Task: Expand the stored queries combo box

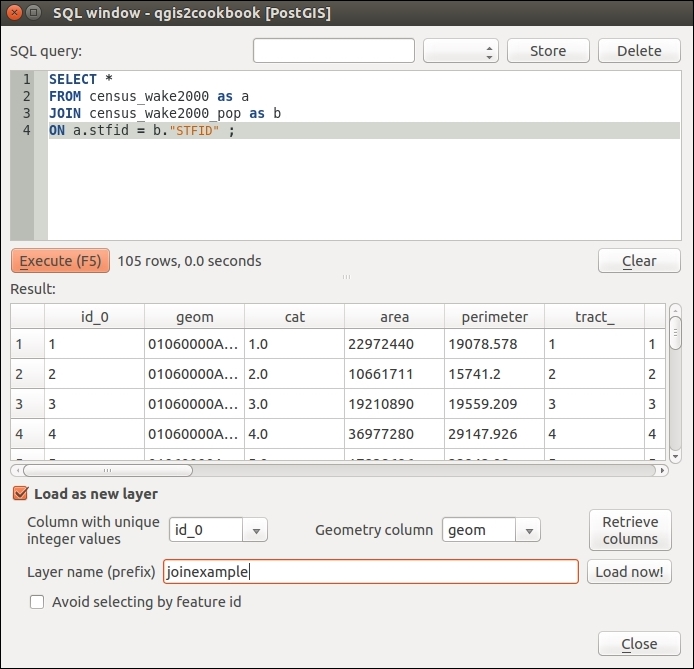Action: coord(460,51)
